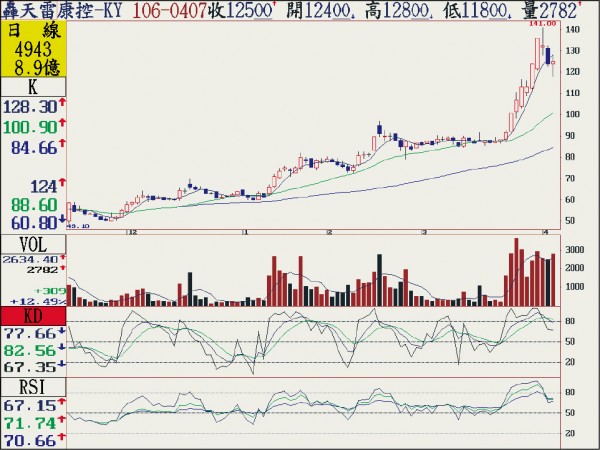Click the month 4 marker on time axis
Viewport: 600px width, 450px height.
tap(546, 232)
